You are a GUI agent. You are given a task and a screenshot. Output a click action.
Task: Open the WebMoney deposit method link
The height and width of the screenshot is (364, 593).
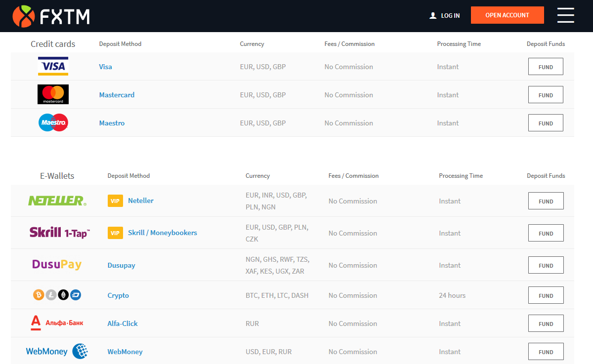pyautogui.click(x=125, y=352)
